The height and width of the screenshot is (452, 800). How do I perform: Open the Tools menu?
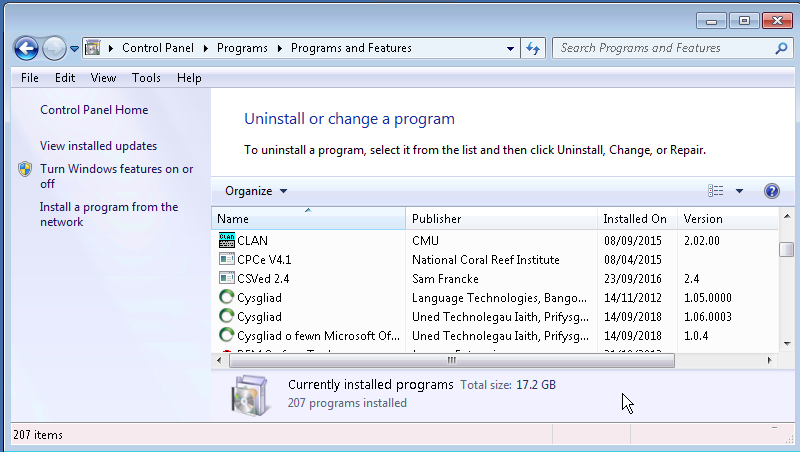pos(146,78)
